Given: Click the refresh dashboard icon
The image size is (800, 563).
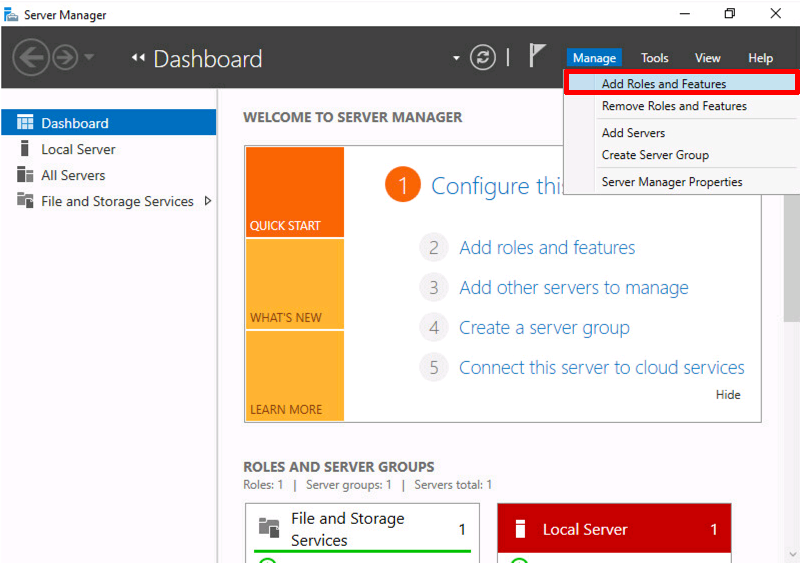Looking at the screenshot, I should click(483, 58).
